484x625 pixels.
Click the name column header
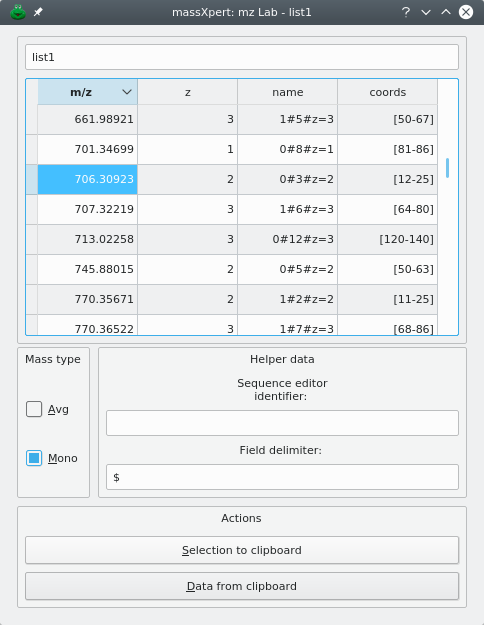(287, 92)
